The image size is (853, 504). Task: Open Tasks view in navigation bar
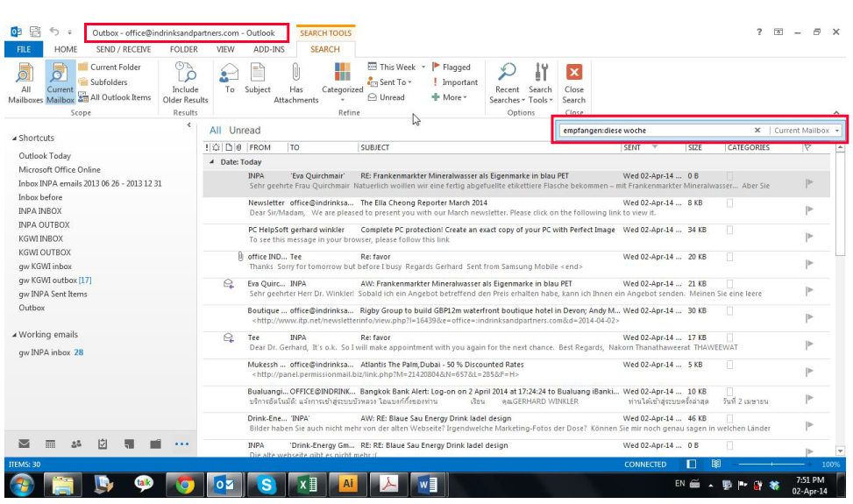point(103,444)
